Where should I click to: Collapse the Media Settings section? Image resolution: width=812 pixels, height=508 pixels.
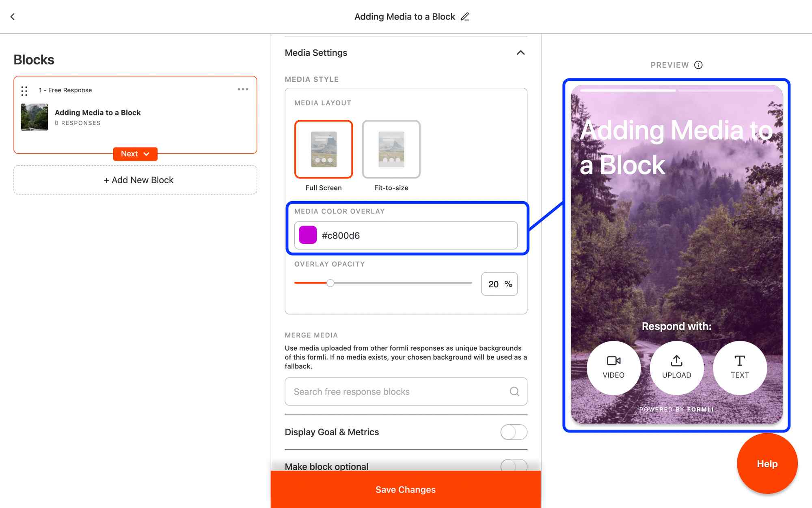click(x=520, y=53)
